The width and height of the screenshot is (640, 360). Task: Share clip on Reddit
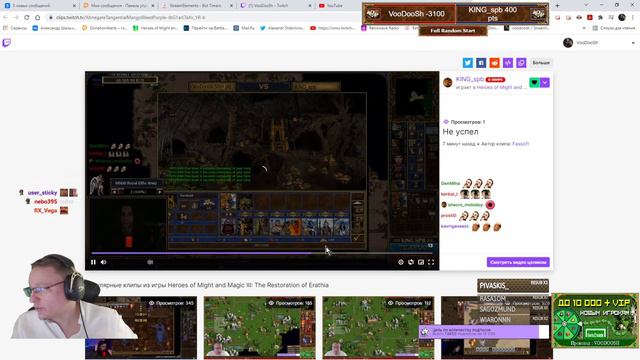point(494,62)
